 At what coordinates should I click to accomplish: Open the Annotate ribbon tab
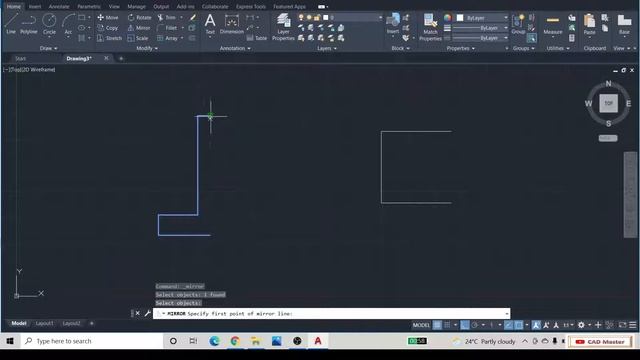59,7
